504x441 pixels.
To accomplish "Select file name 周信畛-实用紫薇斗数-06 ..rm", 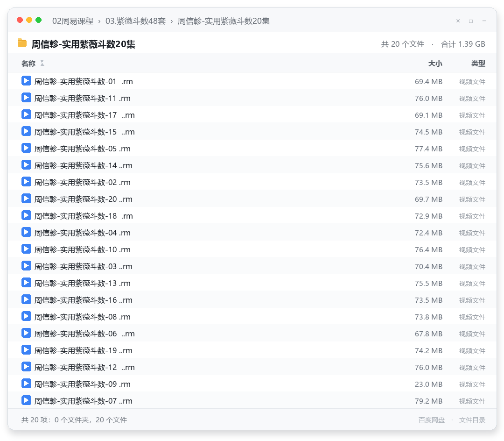I will click(84, 334).
